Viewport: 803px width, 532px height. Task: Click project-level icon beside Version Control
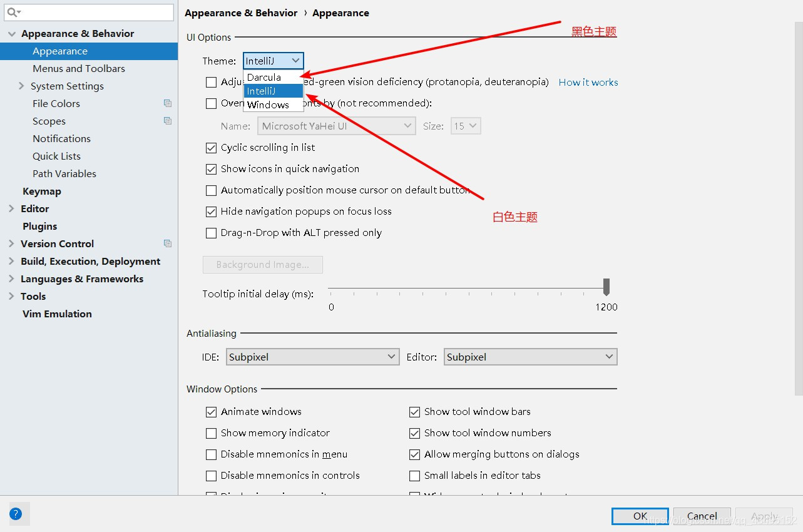(167, 243)
